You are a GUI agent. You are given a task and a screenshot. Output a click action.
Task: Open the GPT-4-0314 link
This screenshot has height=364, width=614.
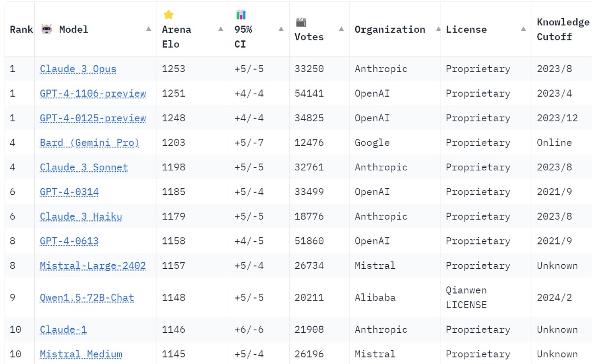click(69, 192)
